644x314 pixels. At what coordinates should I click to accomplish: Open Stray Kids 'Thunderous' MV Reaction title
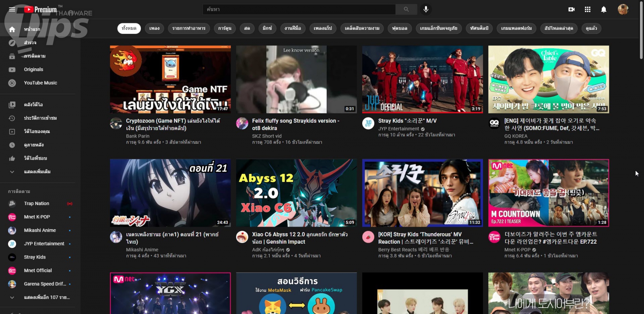point(426,238)
